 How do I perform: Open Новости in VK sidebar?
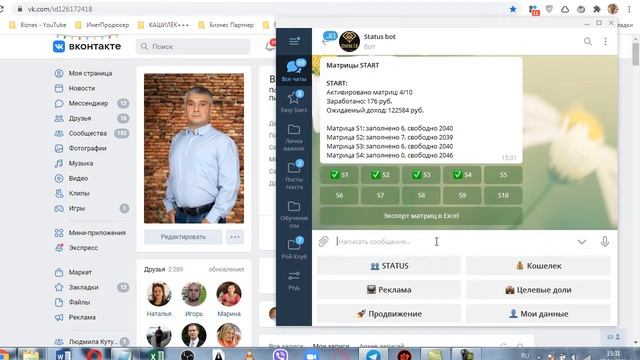coord(75,88)
